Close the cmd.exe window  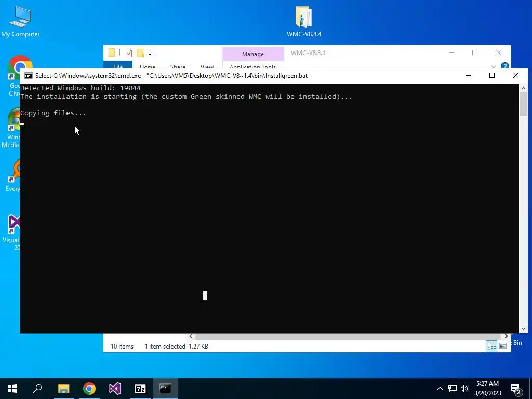point(516,76)
